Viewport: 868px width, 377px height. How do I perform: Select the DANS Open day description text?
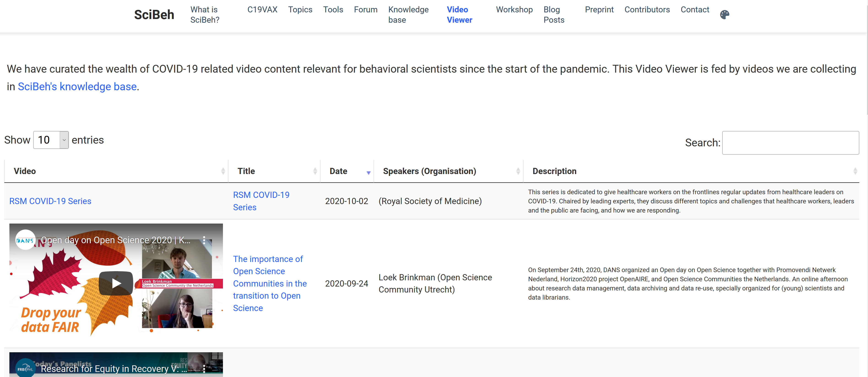point(688,284)
